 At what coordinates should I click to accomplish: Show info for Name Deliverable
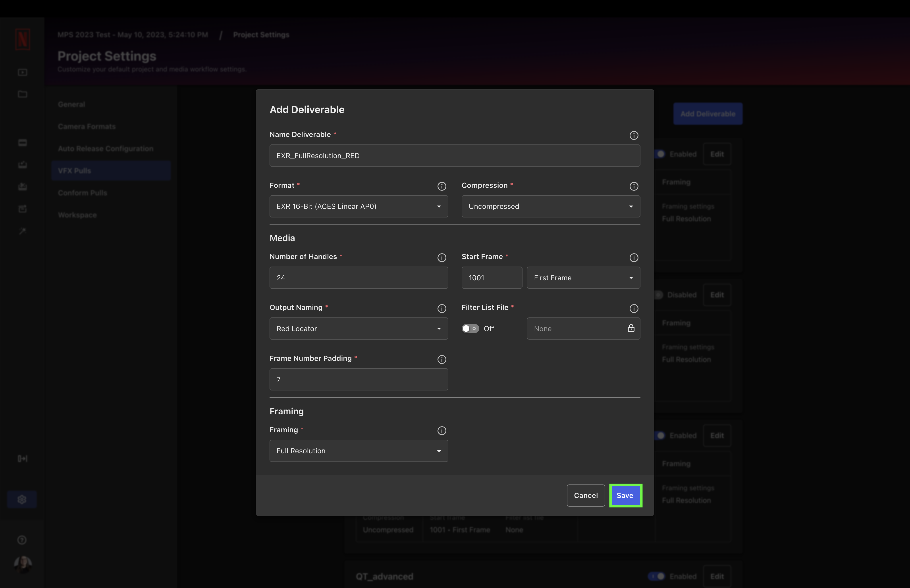634,135
